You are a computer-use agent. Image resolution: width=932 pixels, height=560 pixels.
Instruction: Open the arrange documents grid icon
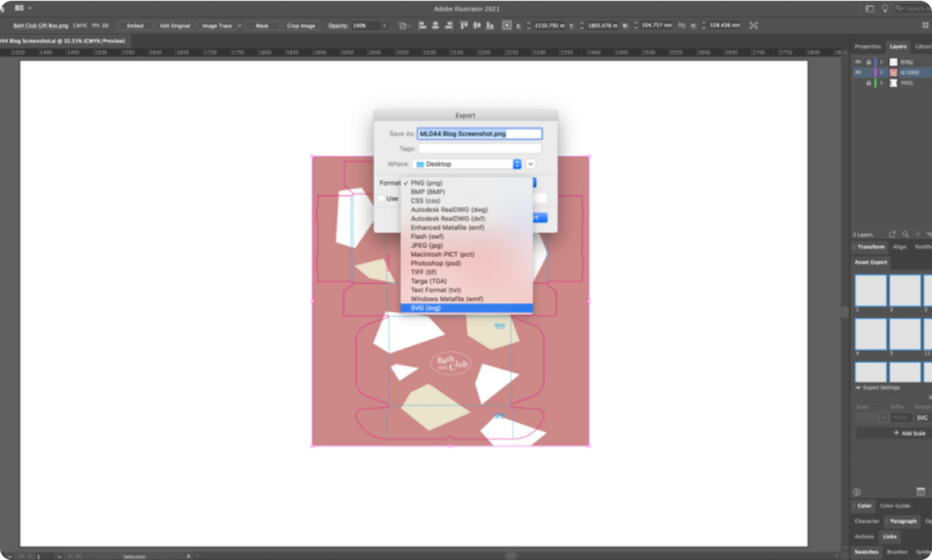pos(19,8)
